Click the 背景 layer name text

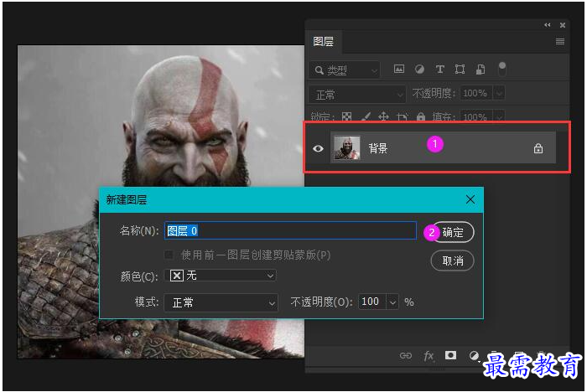pyautogui.click(x=377, y=148)
